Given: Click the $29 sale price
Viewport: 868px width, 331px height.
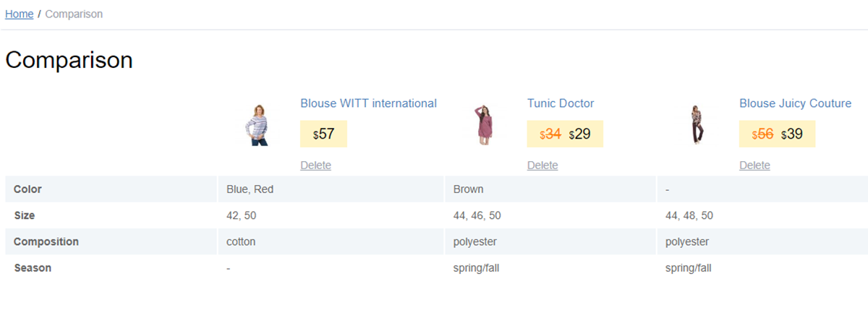Looking at the screenshot, I should click(580, 134).
